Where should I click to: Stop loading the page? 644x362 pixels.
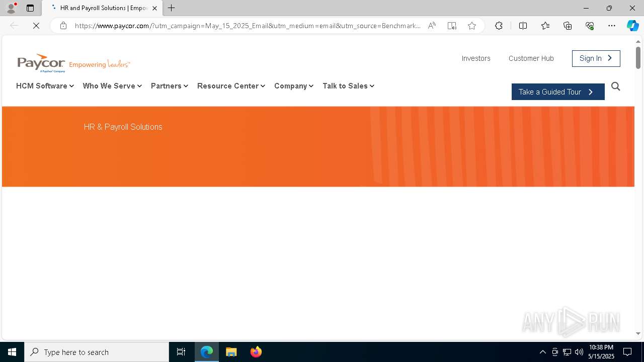point(36,26)
